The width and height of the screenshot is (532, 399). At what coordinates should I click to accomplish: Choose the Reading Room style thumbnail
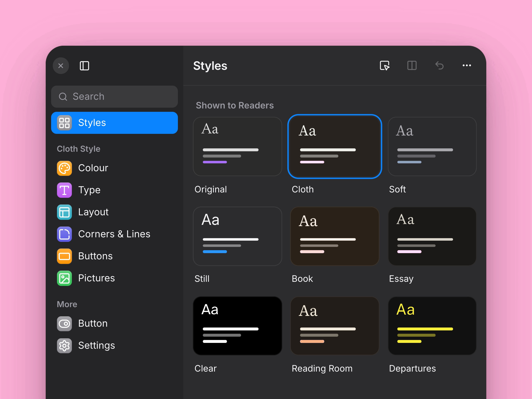point(335,326)
